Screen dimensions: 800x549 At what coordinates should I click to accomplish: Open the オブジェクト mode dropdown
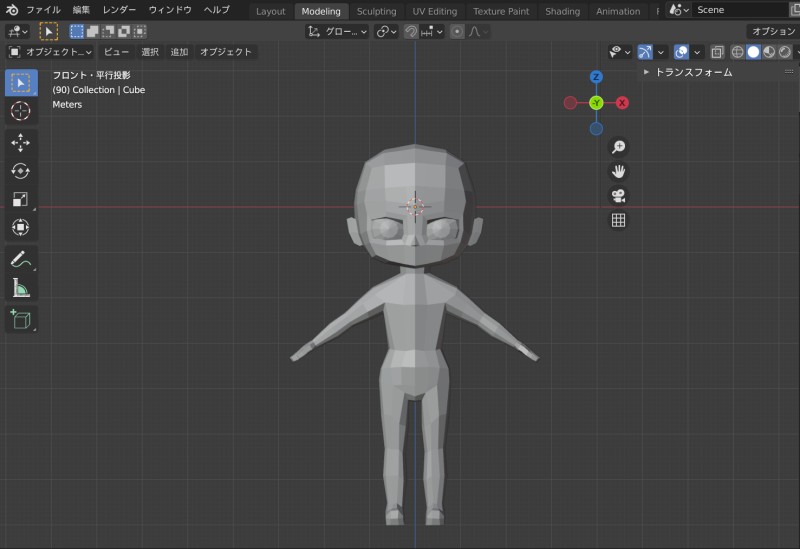(x=50, y=52)
